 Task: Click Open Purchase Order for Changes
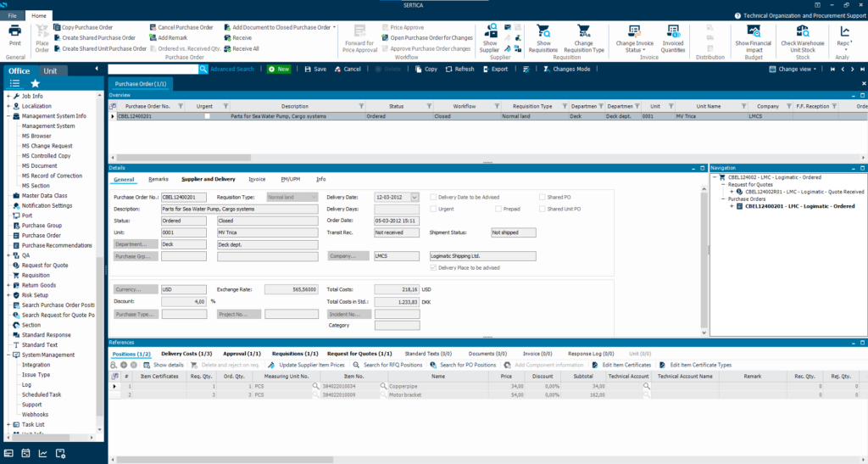point(427,37)
